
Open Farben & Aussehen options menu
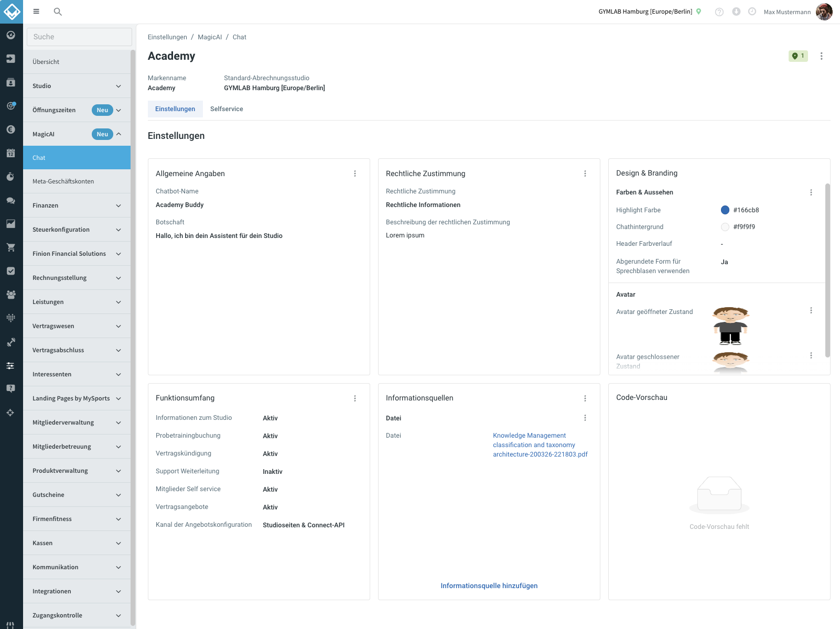(811, 192)
